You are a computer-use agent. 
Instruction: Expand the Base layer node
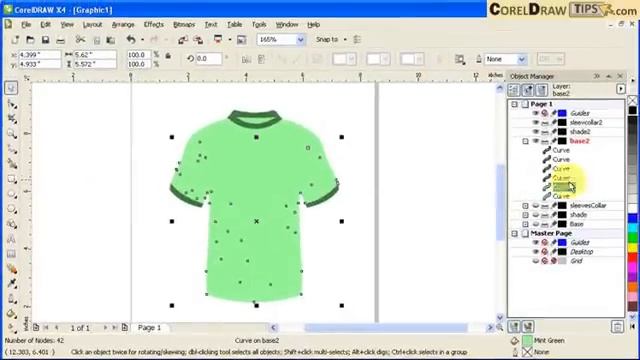pos(525,224)
